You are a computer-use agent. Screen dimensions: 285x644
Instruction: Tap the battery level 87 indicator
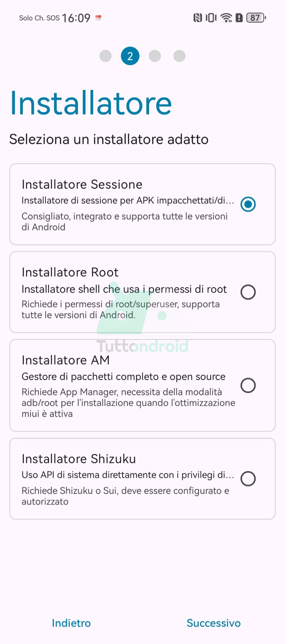pos(256,18)
